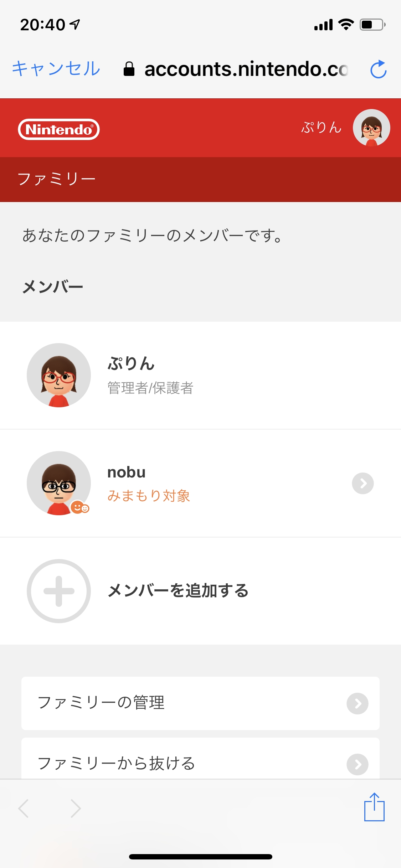The width and height of the screenshot is (401, 868).
Task: Tap the Nintendo logo in header
Action: tap(59, 129)
